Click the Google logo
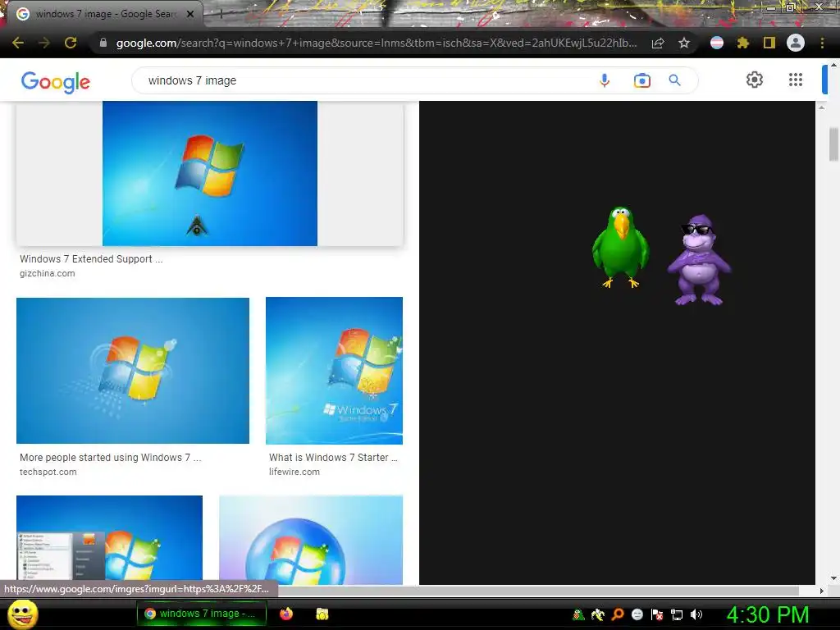This screenshot has height=630, width=840. pyautogui.click(x=56, y=81)
